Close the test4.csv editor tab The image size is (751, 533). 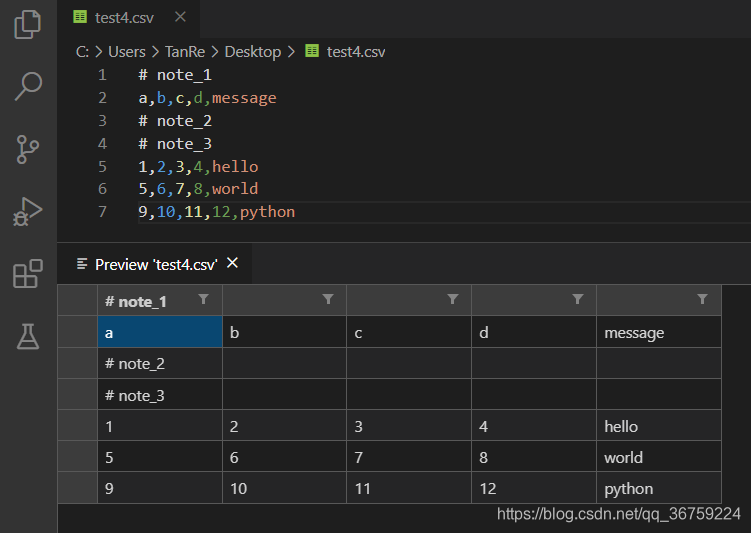180,17
